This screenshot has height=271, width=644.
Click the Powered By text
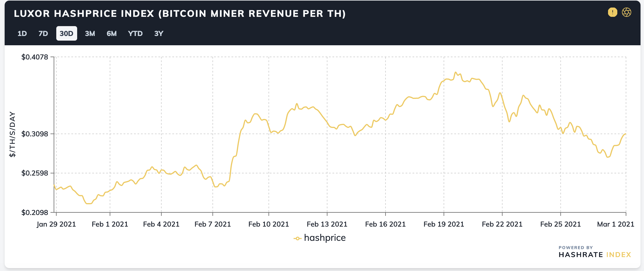pos(576,247)
